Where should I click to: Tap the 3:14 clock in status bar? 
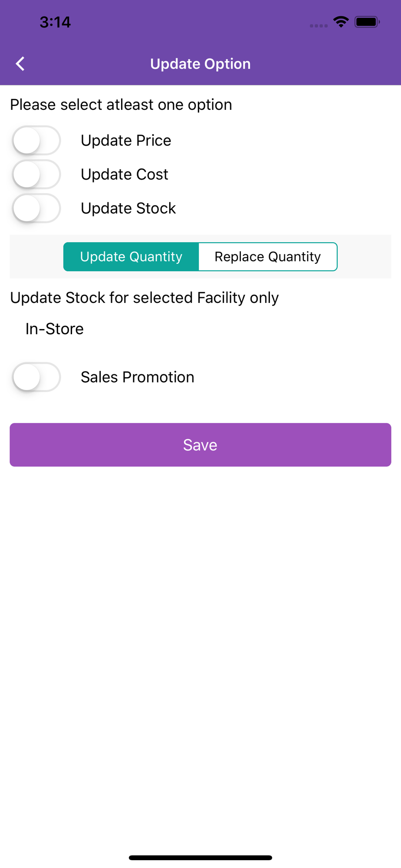[55, 22]
